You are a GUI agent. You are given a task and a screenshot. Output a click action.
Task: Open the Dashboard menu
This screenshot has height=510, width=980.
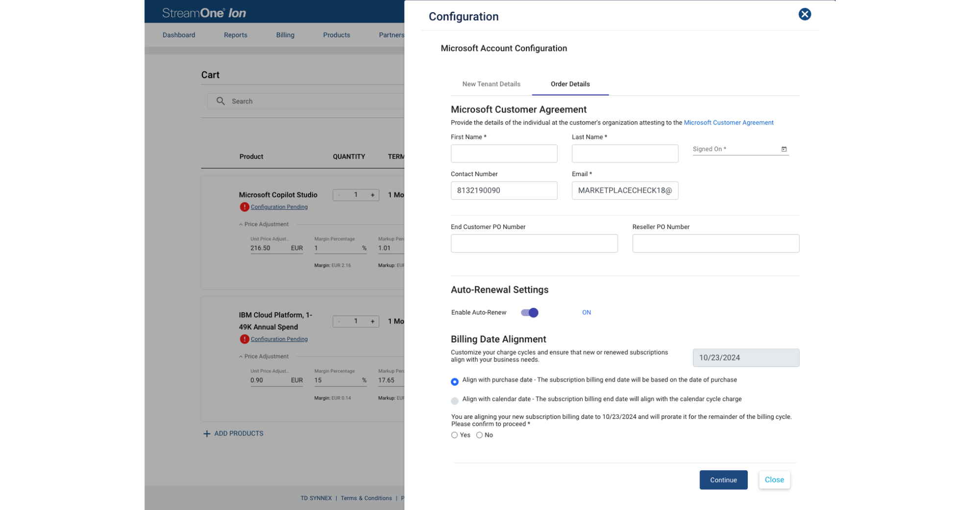point(179,35)
